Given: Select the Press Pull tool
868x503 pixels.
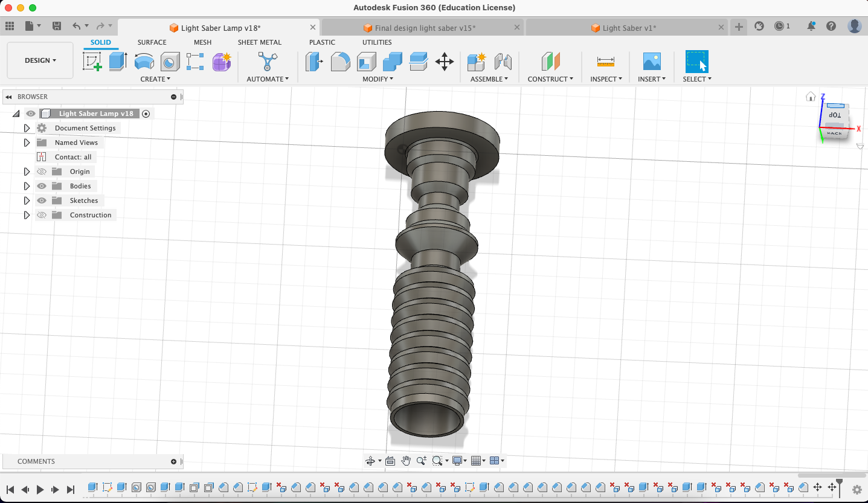Looking at the screenshot, I should tap(314, 62).
